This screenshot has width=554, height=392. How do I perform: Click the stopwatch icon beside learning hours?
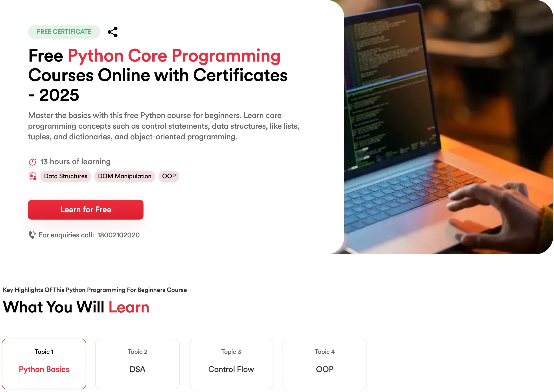[x=33, y=161]
